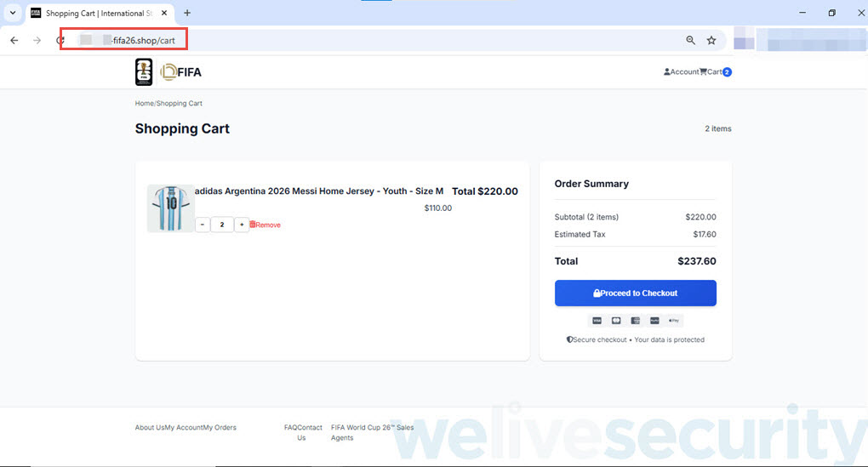Reload the current page

(60, 40)
